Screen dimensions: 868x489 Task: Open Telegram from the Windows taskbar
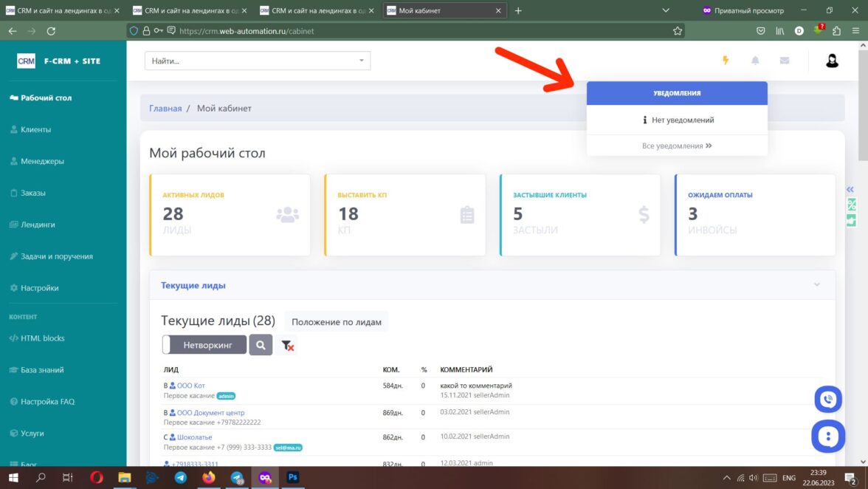point(181,478)
